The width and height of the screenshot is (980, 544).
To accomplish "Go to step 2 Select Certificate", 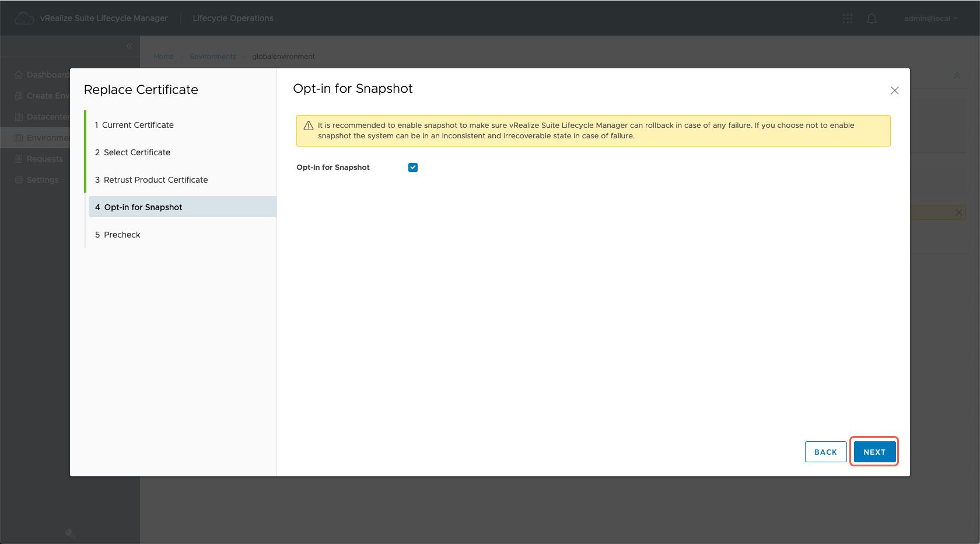I will (x=137, y=152).
